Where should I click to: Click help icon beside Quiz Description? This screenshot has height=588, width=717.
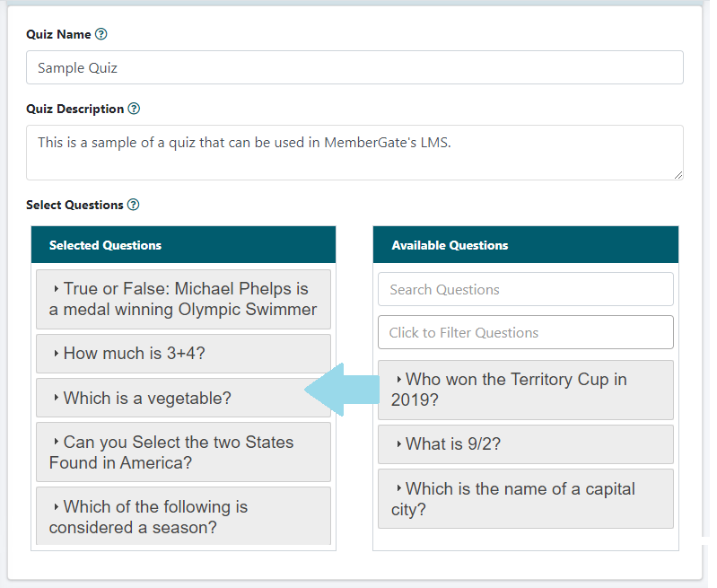click(134, 109)
